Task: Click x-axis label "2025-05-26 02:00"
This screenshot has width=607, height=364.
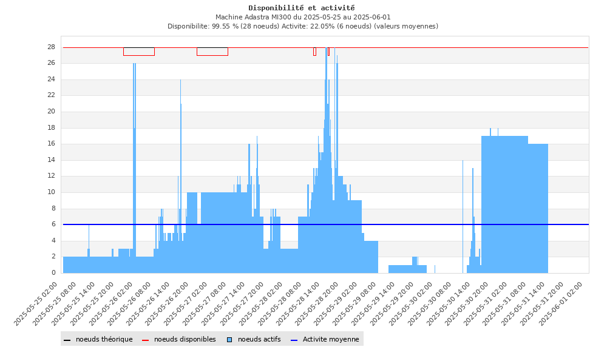Action: point(110,304)
